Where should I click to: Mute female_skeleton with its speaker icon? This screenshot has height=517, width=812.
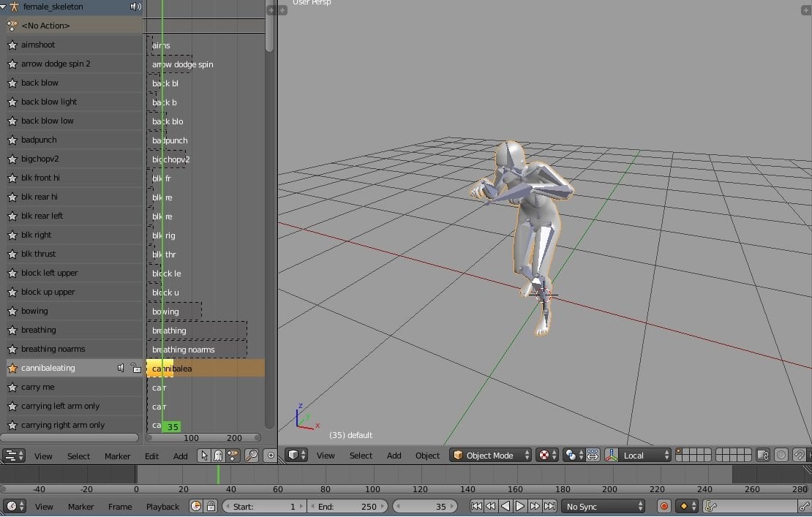pos(135,7)
